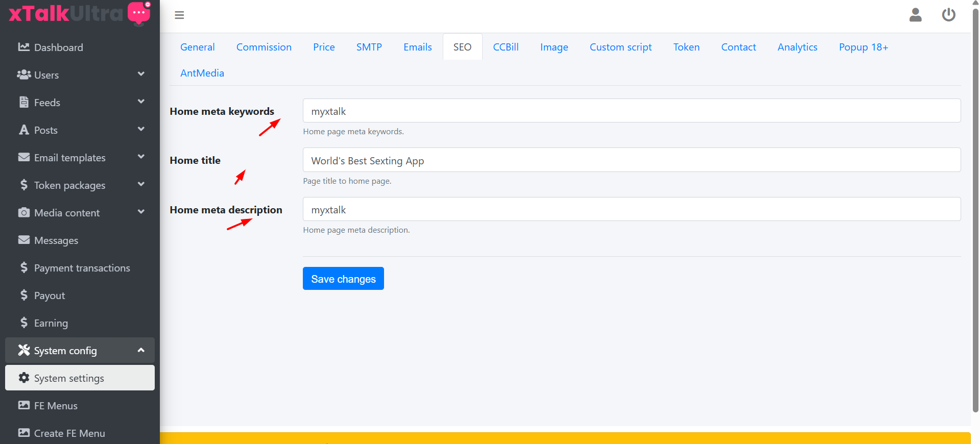Screen dimensions: 980x444
Task: Click the power logout icon
Action: coord(948,15)
